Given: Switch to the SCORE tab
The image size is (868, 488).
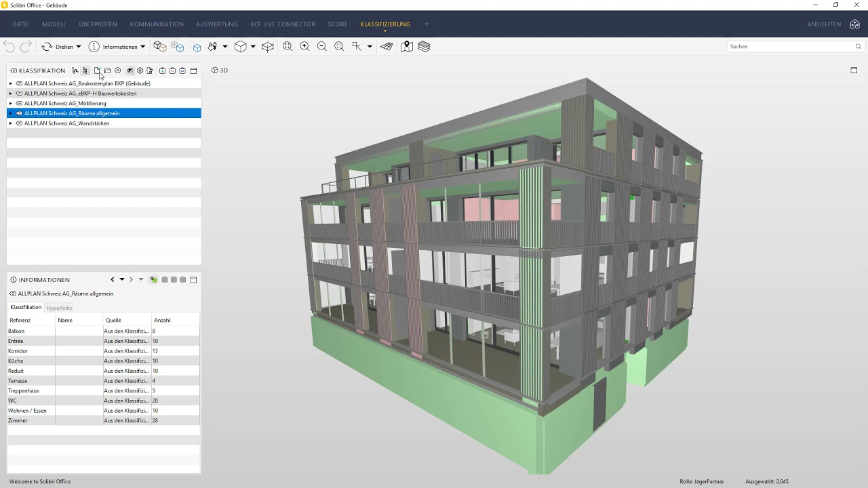Looking at the screenshot, I should pos(338,24).
